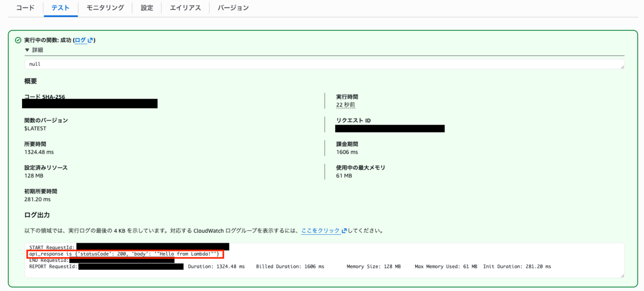The height and width of the screenshot is (291, 644).
Task: Open the モニタリング tab
Action: pyautogui.click(x=105, y=8)
